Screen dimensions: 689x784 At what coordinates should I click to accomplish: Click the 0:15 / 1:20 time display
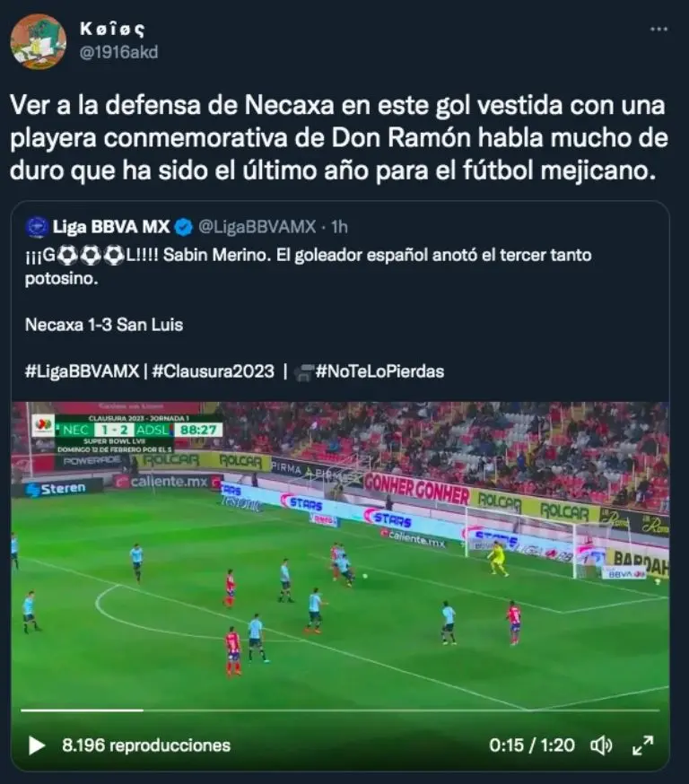coord(531,745)
